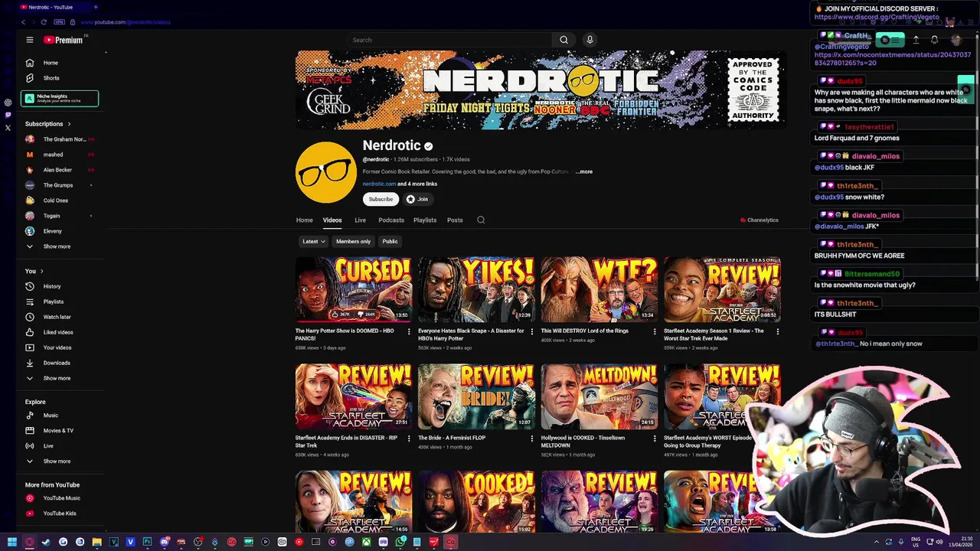Open Shorts from the sidebar
The height and width of the screenshot is (551, 980).
pyautogui.click(x=60, y=78)
